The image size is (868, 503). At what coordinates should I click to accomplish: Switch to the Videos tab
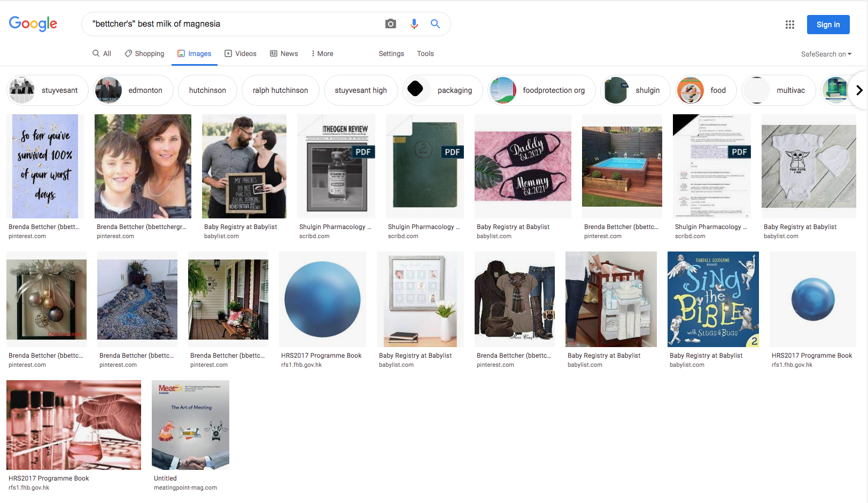coord(241,53)
